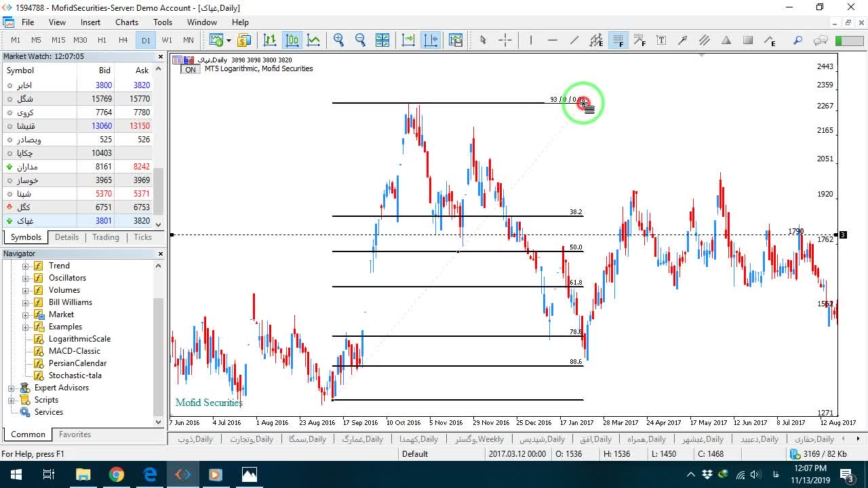Select the Elliott wave tool
Image resolution: width=868 pixels, height=488 pixels.
click(x=770, y=40)
